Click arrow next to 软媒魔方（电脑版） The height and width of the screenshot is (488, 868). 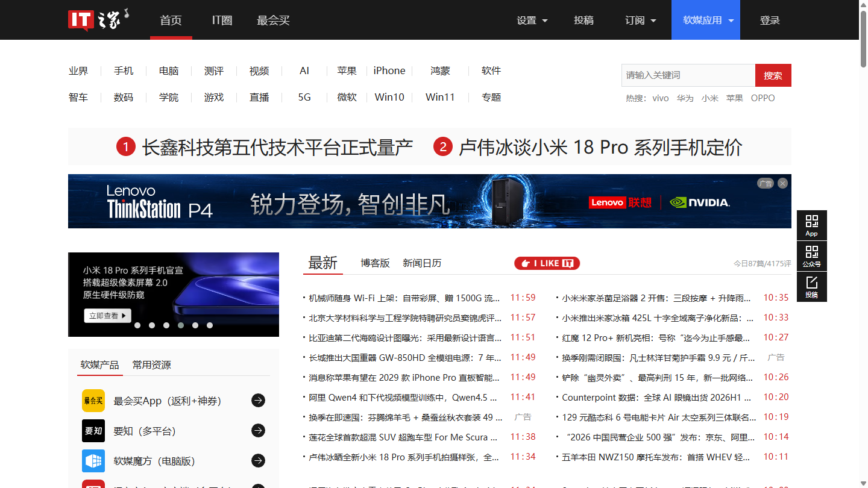click(x=258, y=461)
